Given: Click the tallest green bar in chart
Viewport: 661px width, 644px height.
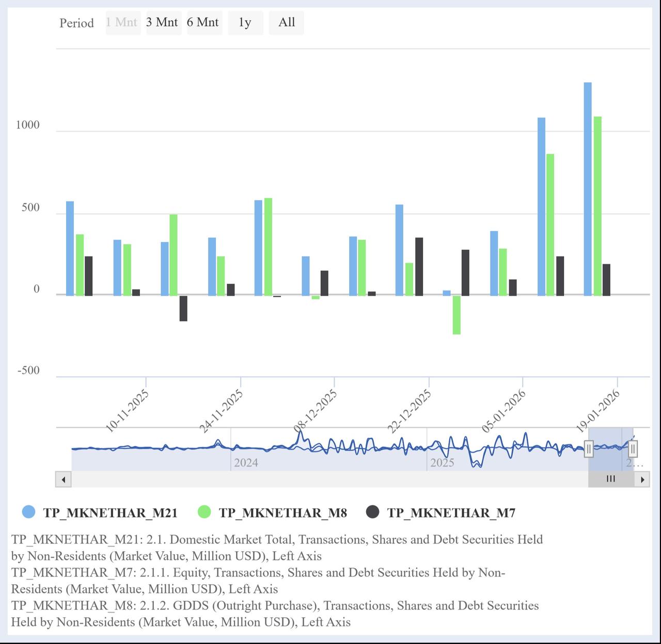Looking at the screenshot, I should pyautogui.click(x=597, y=206).
